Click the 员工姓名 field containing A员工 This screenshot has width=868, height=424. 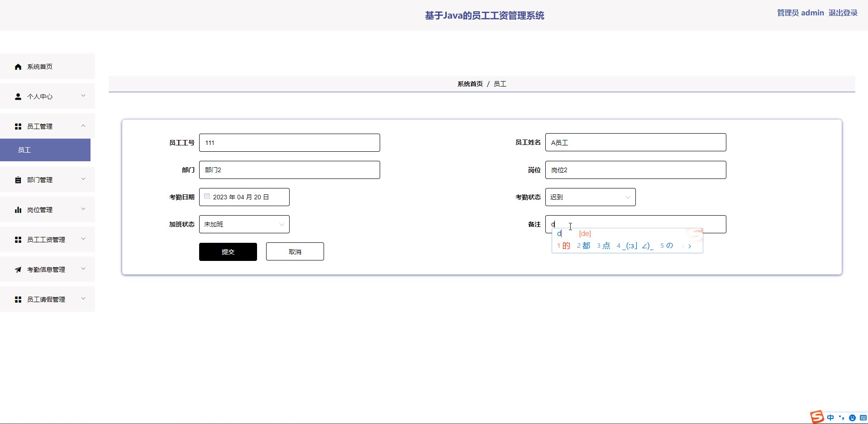636,142
